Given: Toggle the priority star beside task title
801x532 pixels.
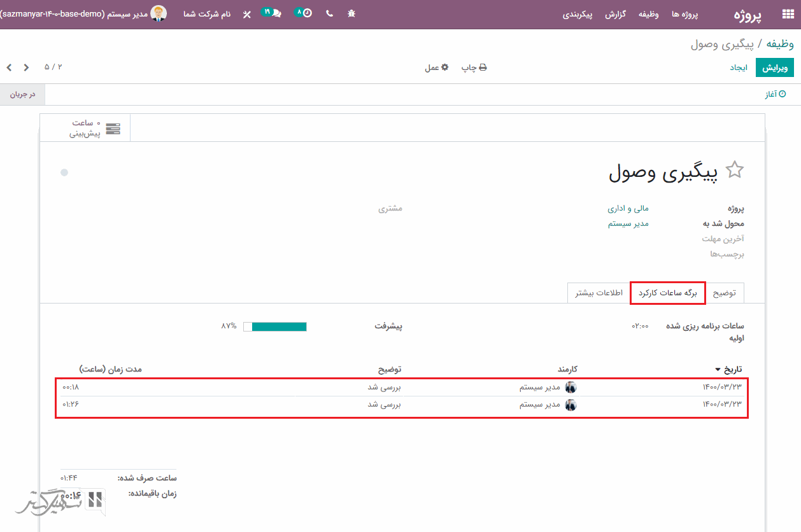Looking at the screenshot, I should 735,170.
